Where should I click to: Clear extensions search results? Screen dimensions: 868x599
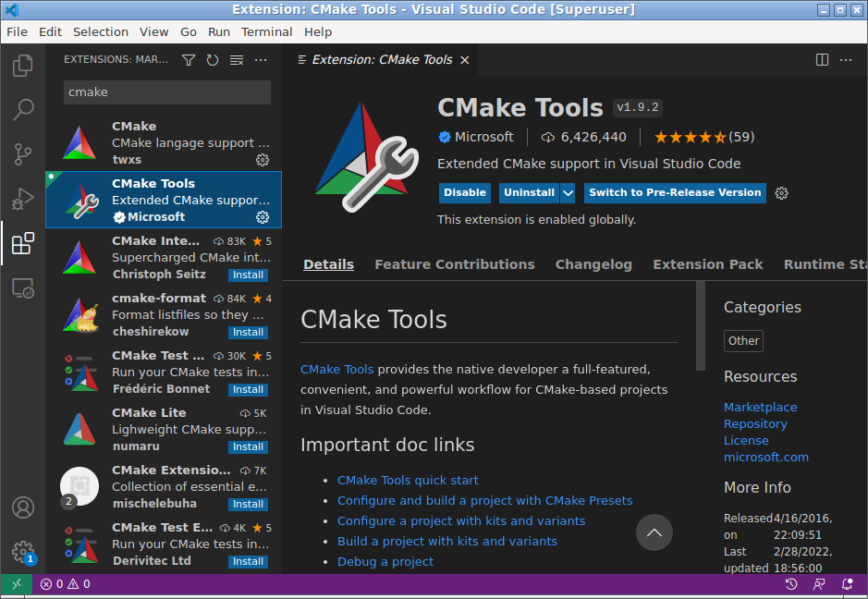(237, 60)
